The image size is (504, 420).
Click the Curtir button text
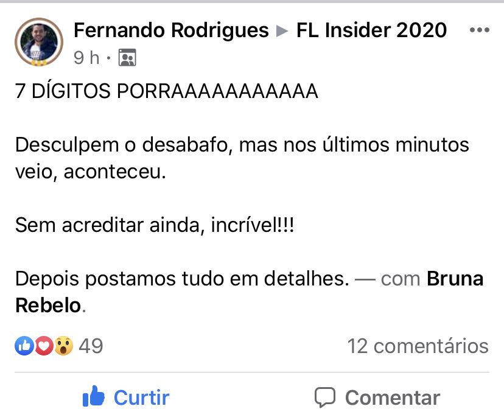click(141, 398)
